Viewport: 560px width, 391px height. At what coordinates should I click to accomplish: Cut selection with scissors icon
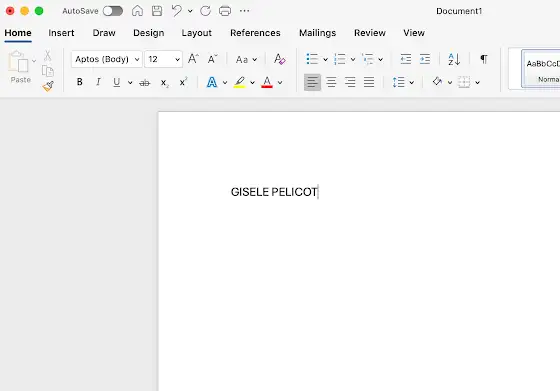(x=48, y=56)
